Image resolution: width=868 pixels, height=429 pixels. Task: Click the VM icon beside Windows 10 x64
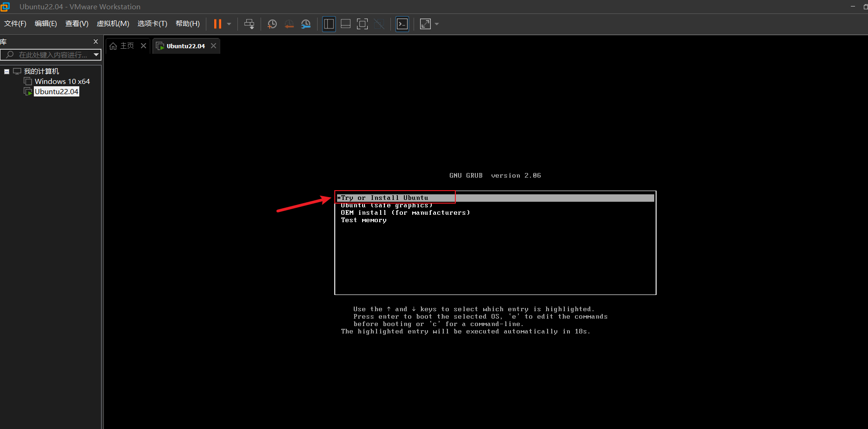(x=28, y=82)
